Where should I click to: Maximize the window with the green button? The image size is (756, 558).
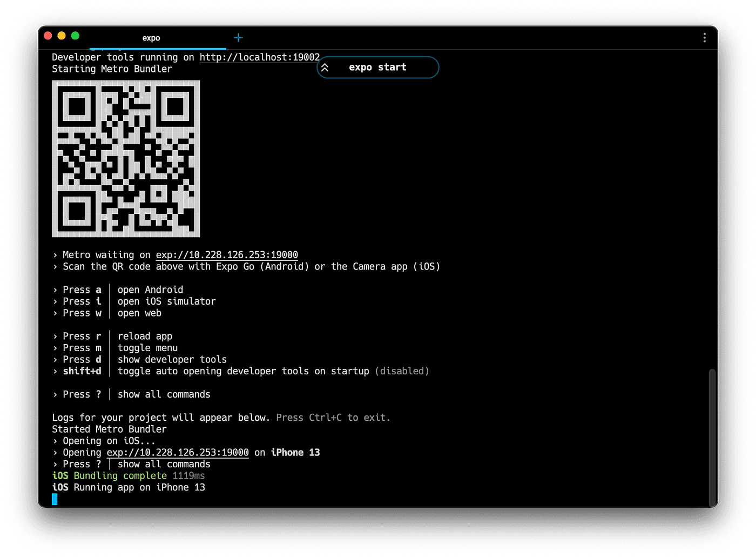[x=76, y=36]
